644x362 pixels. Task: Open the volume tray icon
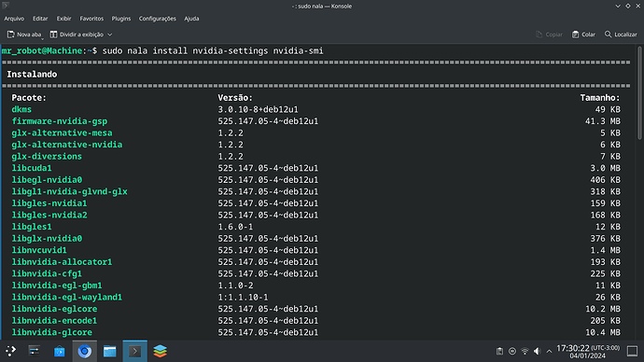click(537, 351)
